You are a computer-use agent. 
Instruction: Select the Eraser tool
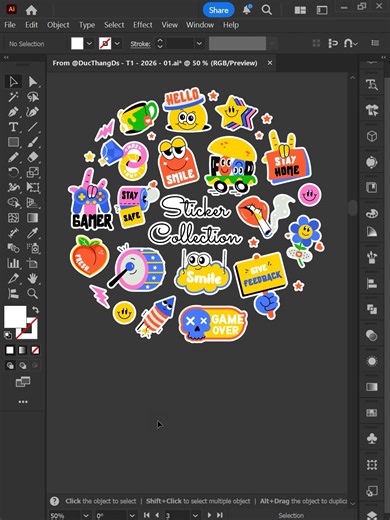32,157
